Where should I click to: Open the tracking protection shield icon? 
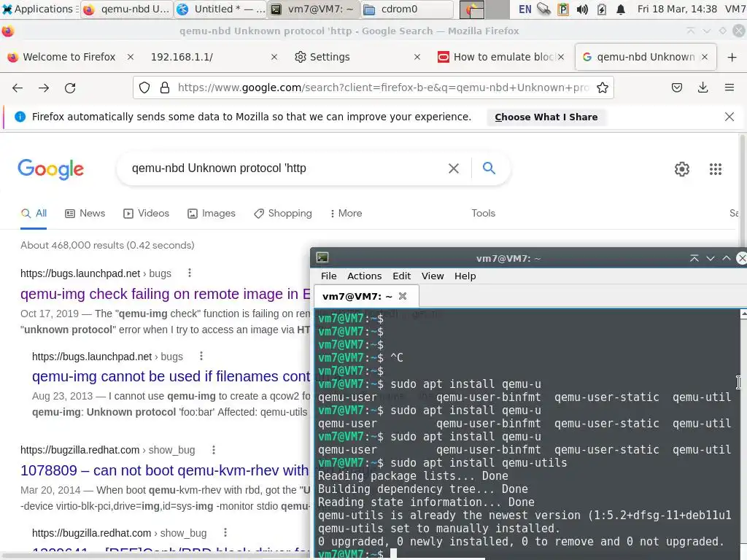coord(144,87)
